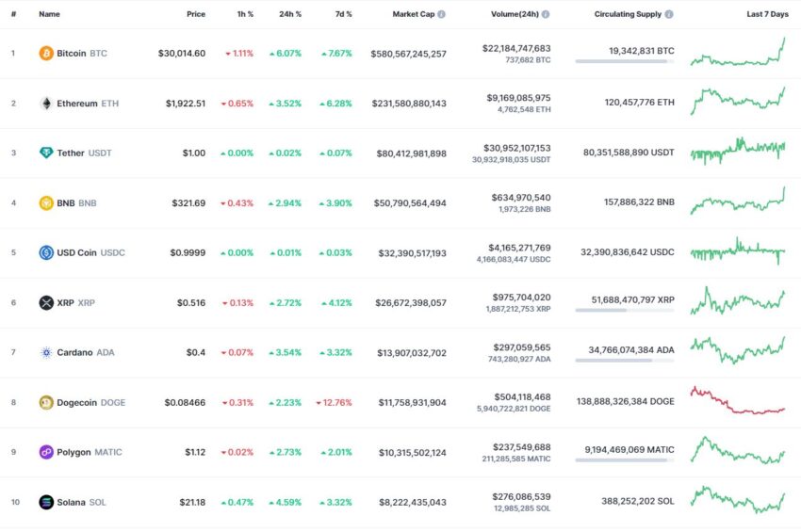Click the XRP black logo icon

click(46, 303)
